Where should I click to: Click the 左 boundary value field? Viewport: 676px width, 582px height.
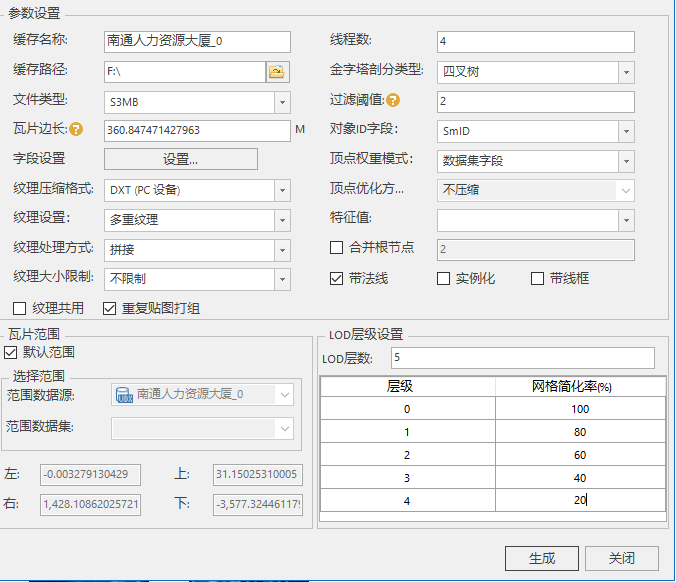(90, 475)
